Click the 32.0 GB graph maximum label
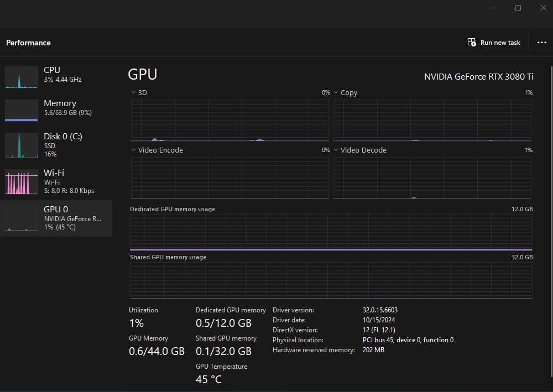The image size is (553, 392). point(522,257)
